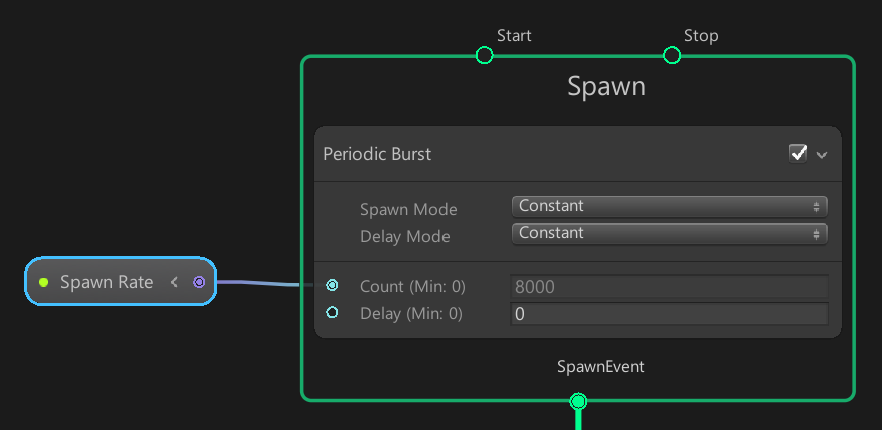
Task: Click the Count field showing 8000
Action: point(669,287)
